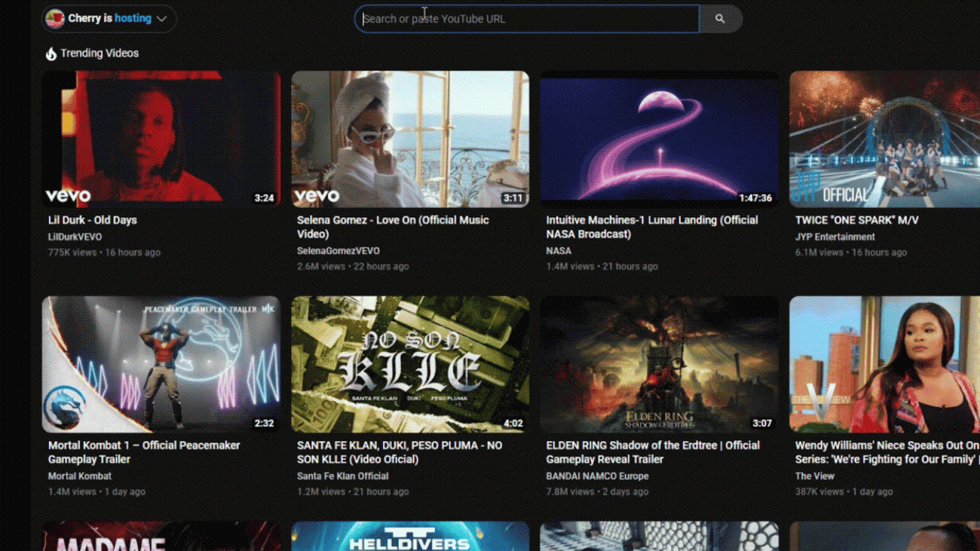Click the 7.8M views 2 days ago text
This screenshot has width=980, height=551.
[597, 492]
